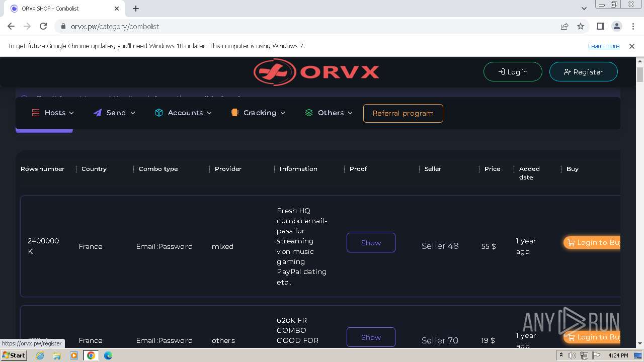Viewport: 644px width, 362px height.
Task: Click the Proof column header
Action: coord(358,169)
